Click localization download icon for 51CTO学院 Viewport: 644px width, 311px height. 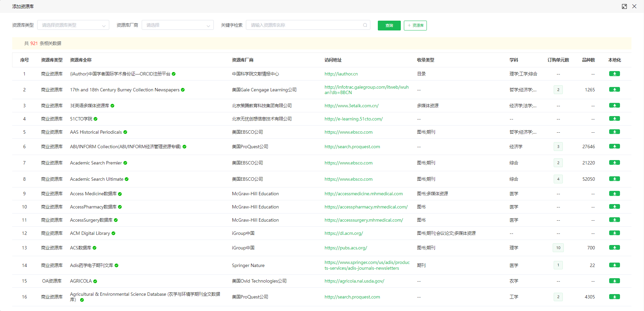tap(614, 119)
